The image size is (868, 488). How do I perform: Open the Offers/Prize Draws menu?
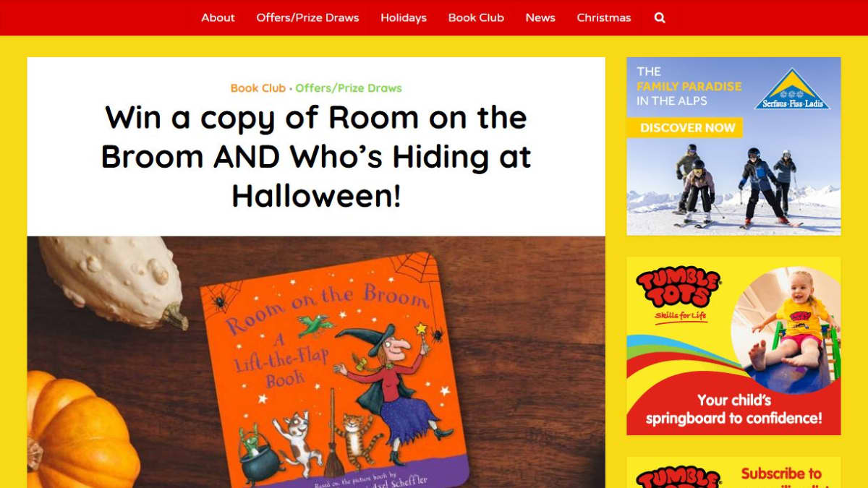[x=307, y=18]
